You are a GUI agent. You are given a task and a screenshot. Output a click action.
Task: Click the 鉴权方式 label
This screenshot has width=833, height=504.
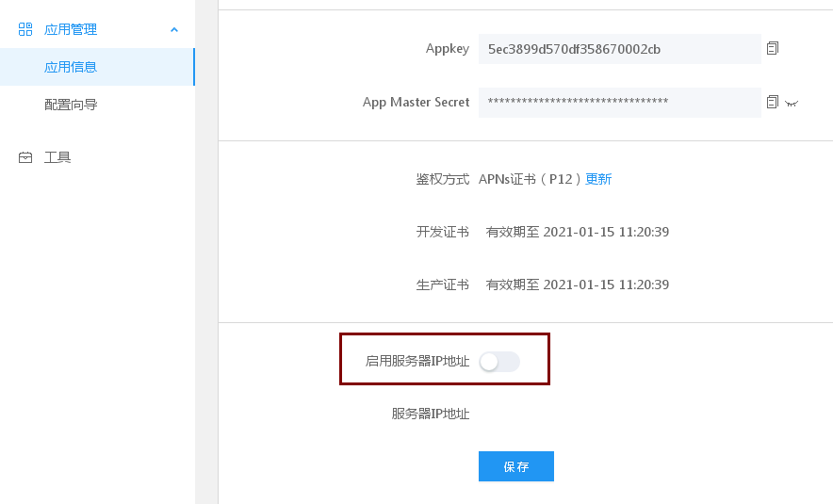(x=443, y=179)
